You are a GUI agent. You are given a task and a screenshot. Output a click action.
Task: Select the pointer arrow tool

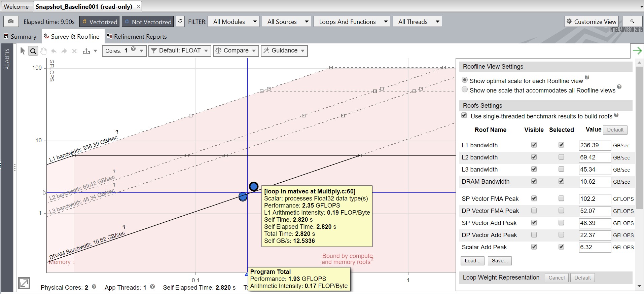(23, 51)
